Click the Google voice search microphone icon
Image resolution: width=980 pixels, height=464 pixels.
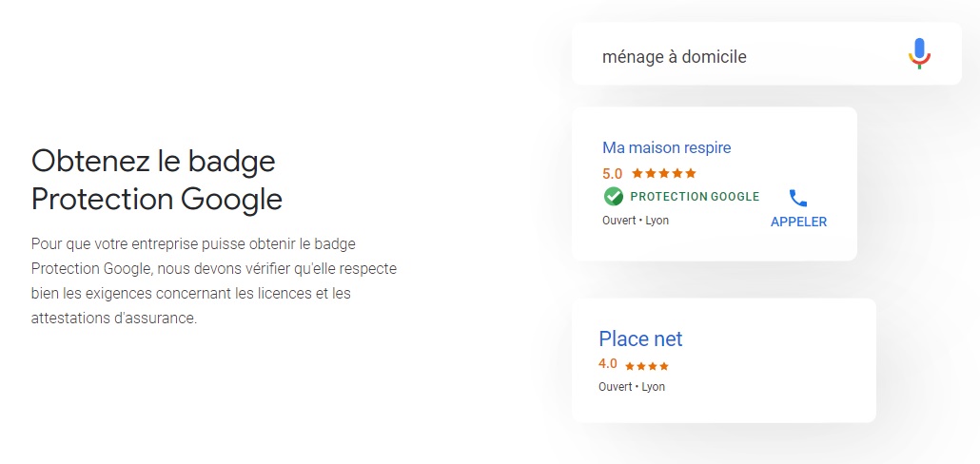coord(919,53)
